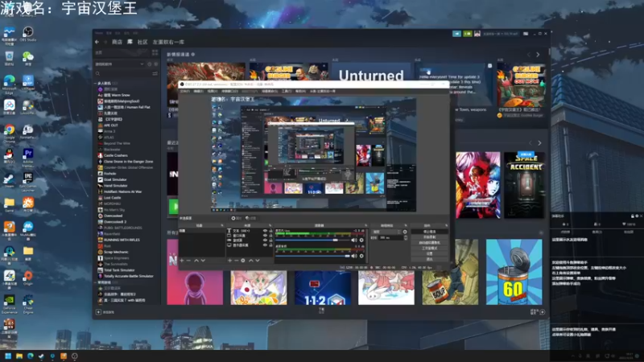Image resolution: width=644 pixels, height=362 pixels.
Task: Move the selected OBS source up
Action: (251, 260)
